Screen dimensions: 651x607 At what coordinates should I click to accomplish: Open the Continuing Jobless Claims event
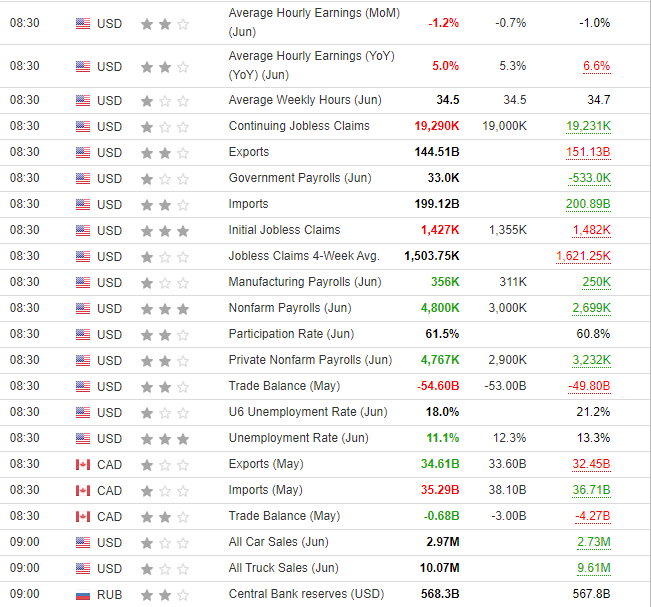click(x=299, y=126)
